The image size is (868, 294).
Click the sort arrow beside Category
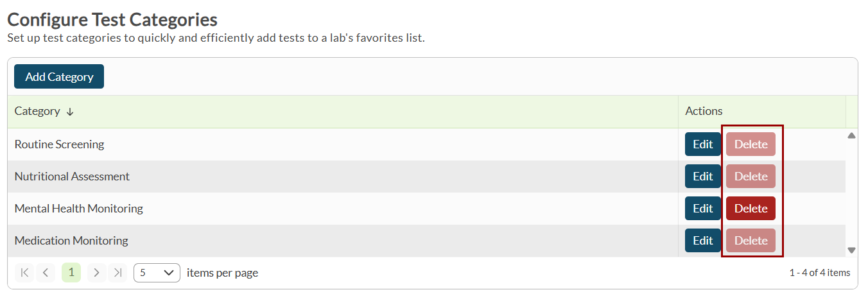(70, 112)
